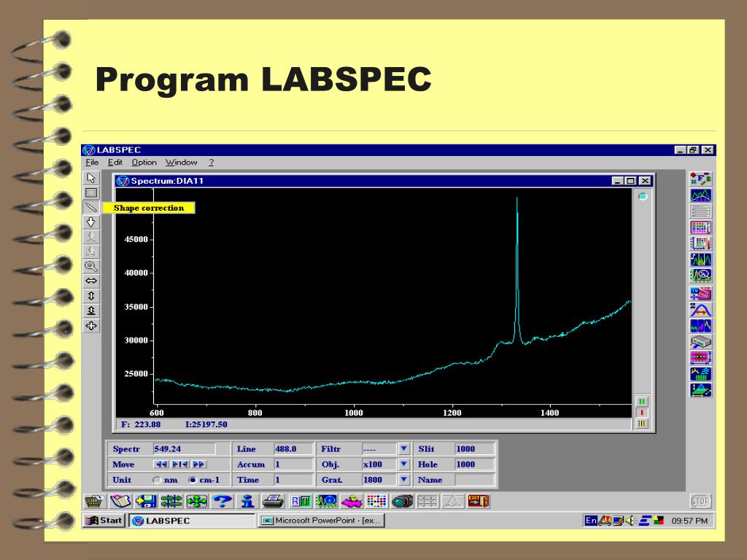
Task: Click the Hole 1000 field
Action: click(474, 464)
